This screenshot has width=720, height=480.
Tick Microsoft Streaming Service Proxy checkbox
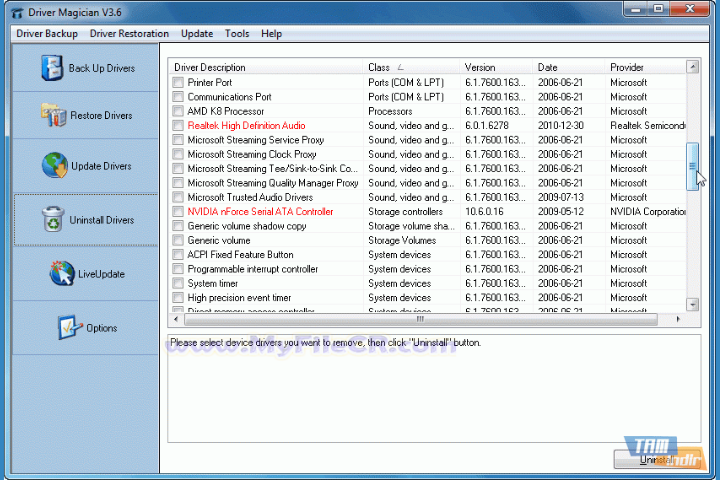click(x=178, y=140)
